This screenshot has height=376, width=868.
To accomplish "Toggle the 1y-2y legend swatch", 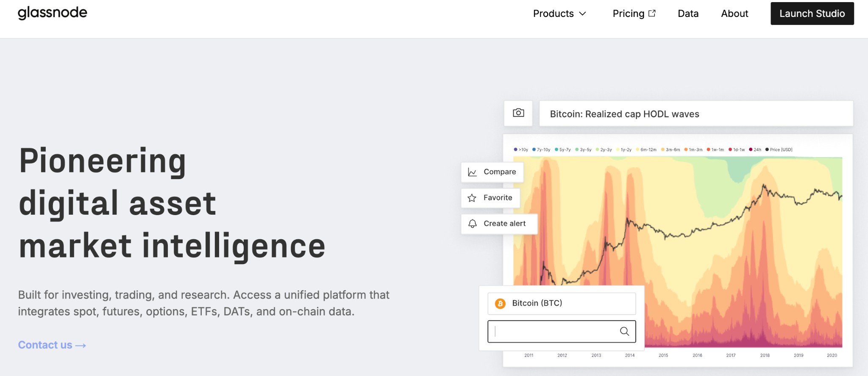I will 618,149.
